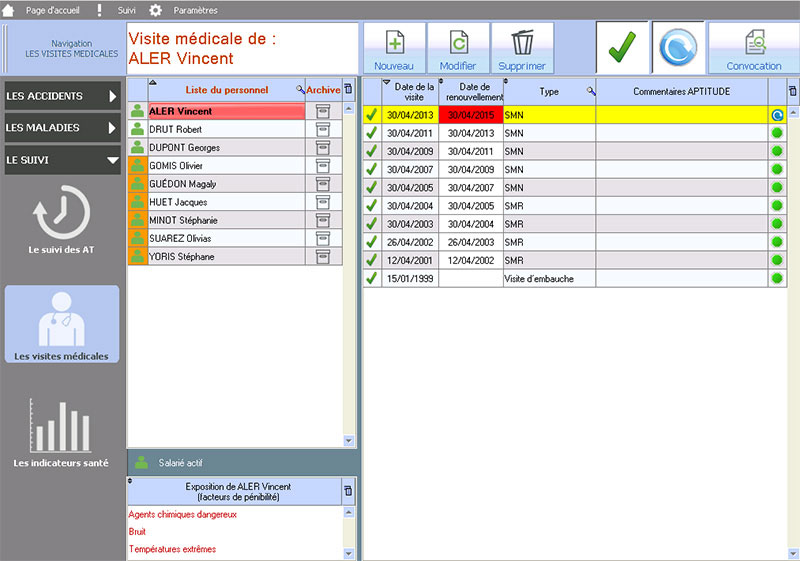Click the Bruit exposure entry
Screen dimensions: 800x561
coord(137,531)
